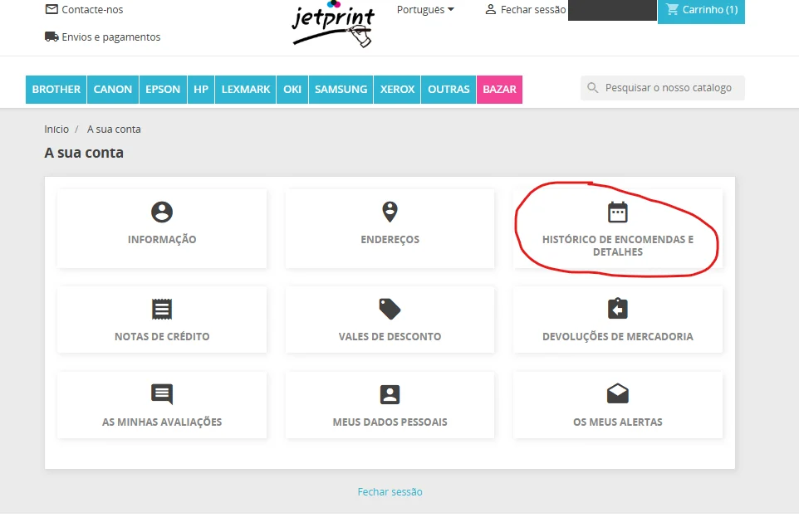Select the XEROX category

398,90
